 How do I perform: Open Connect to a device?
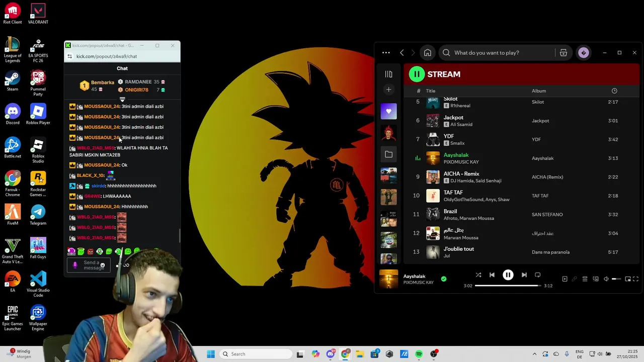pyautogui.click(x=596, y=279)
